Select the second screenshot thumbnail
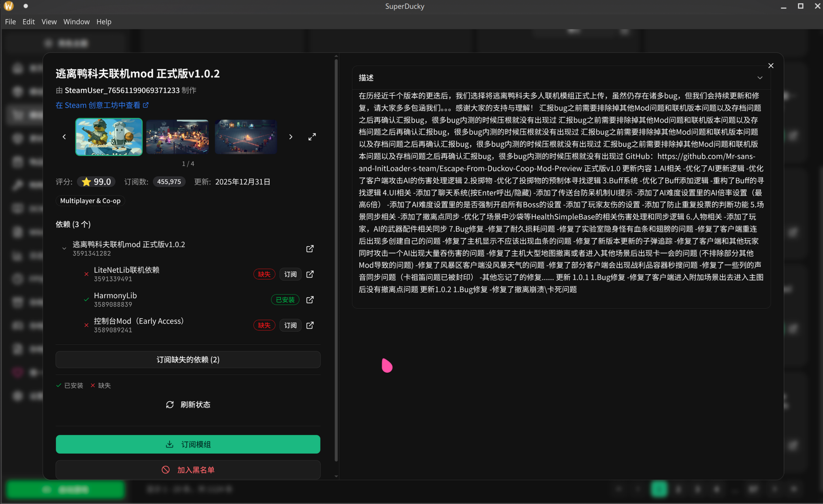Viewport: 823px width, 504px height. (177, 136)
